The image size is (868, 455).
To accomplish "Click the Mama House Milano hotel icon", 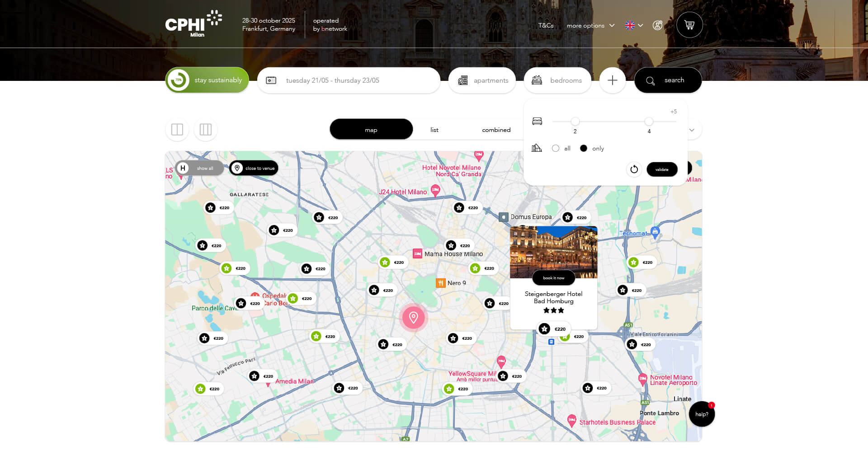I will click(417, 254).
